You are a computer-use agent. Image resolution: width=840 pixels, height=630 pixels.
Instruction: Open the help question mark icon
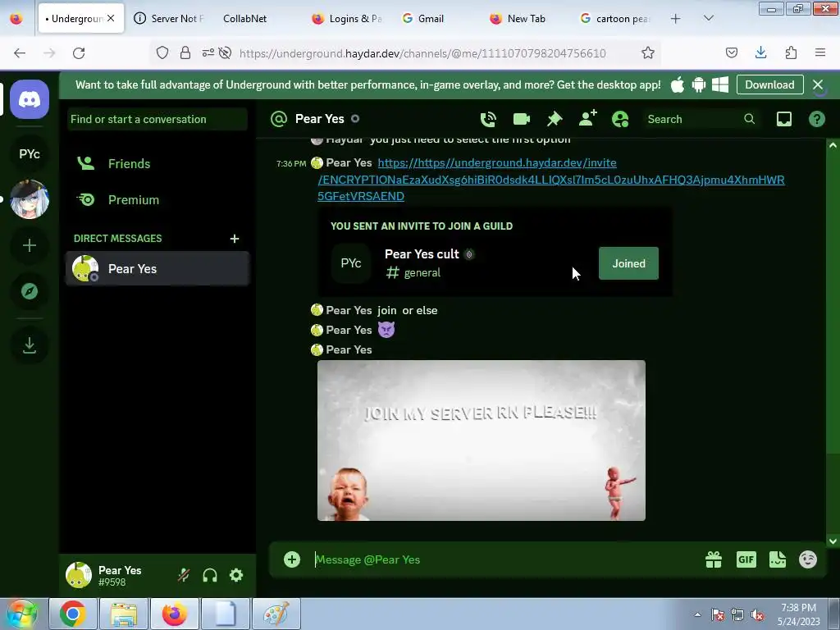tap(816, 119)
